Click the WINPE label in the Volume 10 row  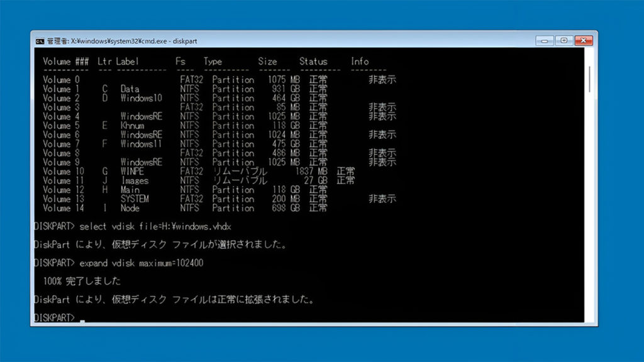[x=134, y=171]
